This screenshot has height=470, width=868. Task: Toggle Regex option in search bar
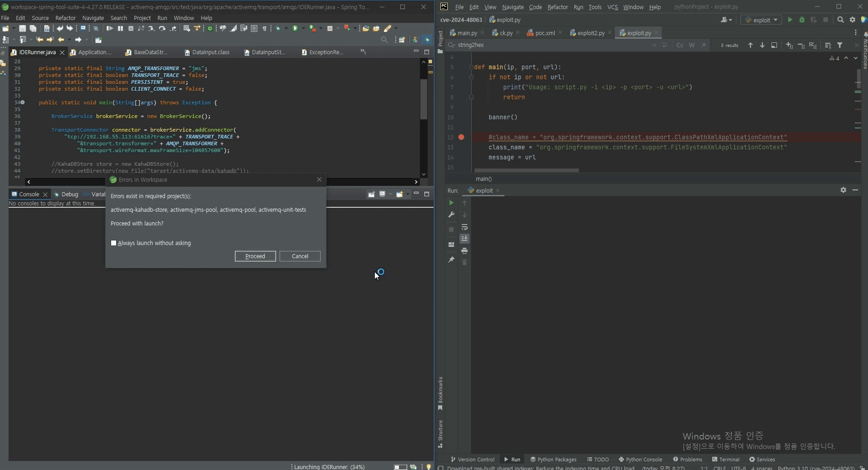point(704,45)
